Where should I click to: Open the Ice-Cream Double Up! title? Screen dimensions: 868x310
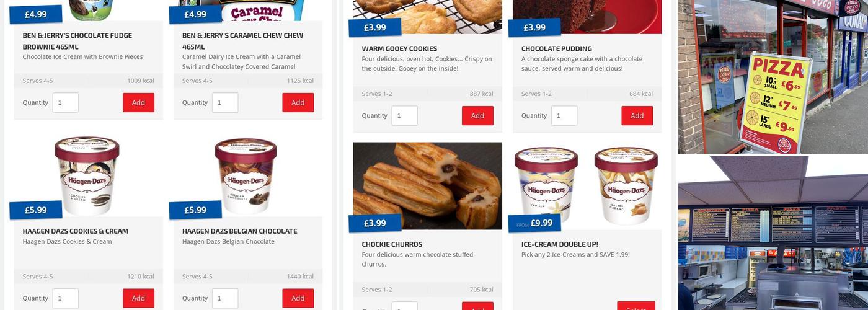click(x=560, y=244)
